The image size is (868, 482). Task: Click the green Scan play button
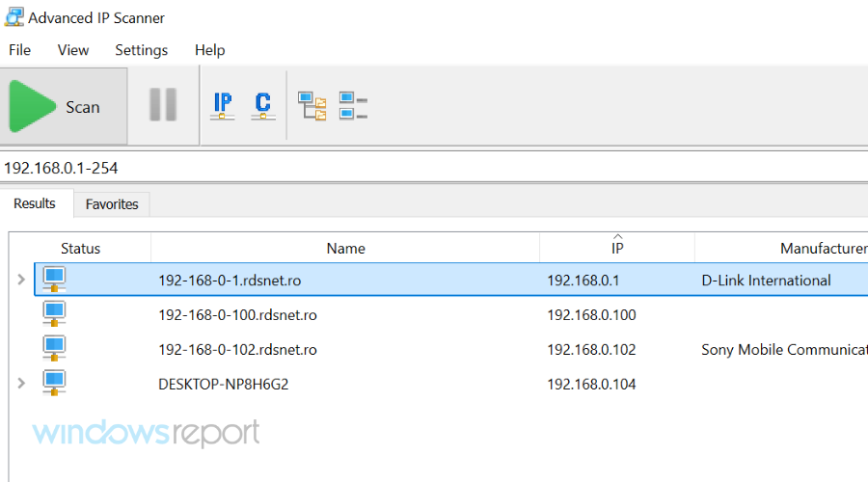coord(35,106)
